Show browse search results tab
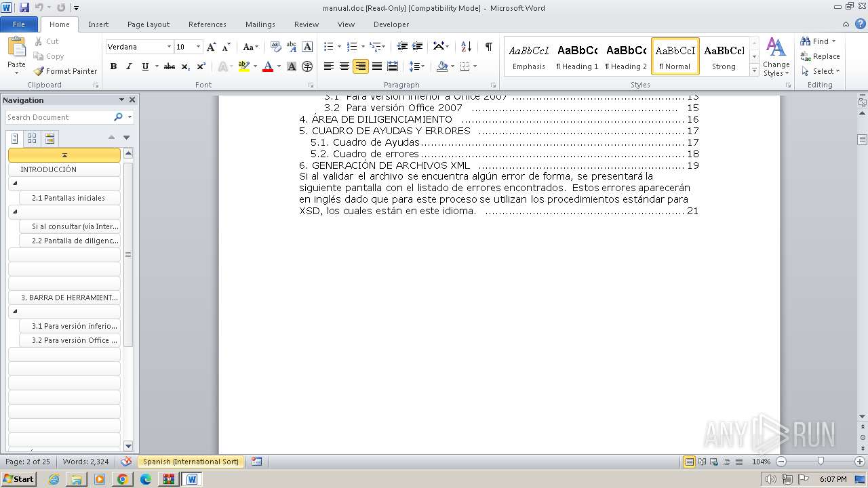Screen dimensions: 868x488 point(50,138)
